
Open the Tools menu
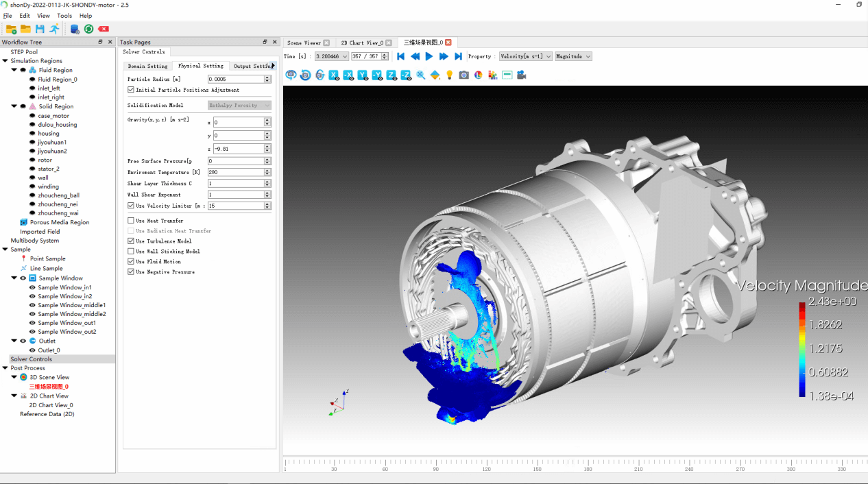[64, 16]
